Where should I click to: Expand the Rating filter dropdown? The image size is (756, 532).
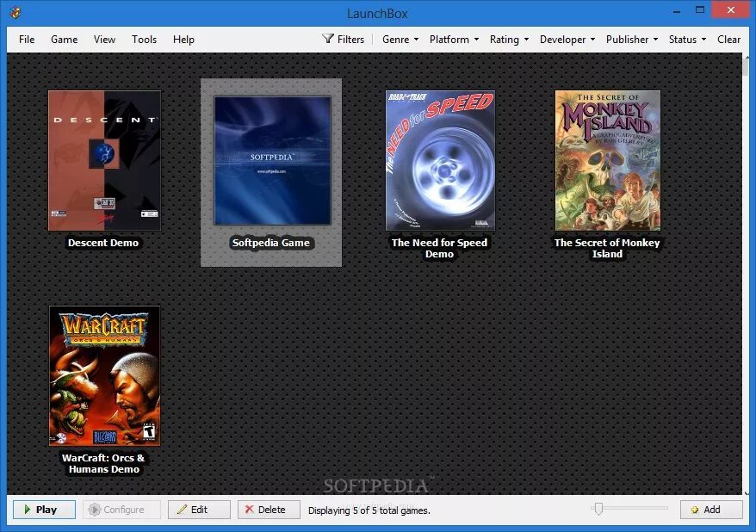[x=509, y=40]
